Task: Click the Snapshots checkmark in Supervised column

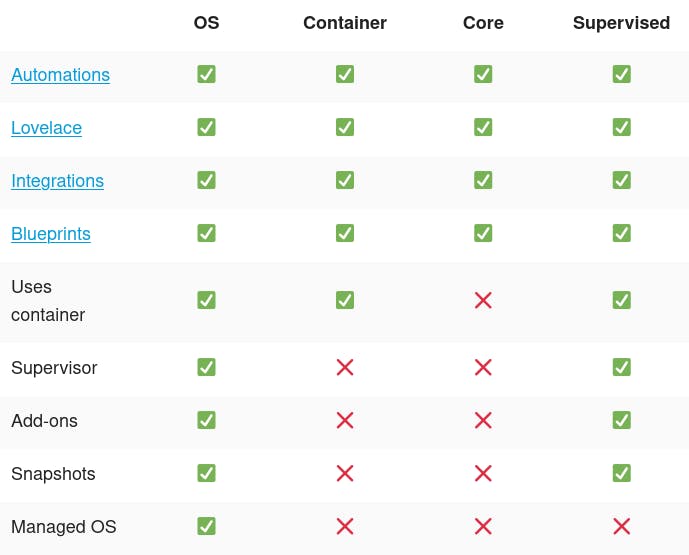Action: 621,473
